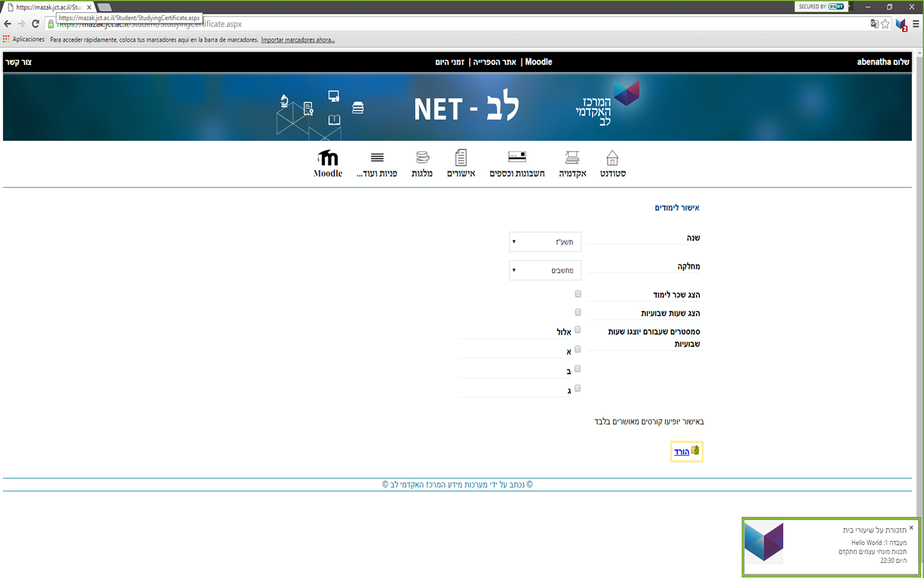Open the סטודנט home icon
Screen dimensions: 924x578
(x=612, y=158)
